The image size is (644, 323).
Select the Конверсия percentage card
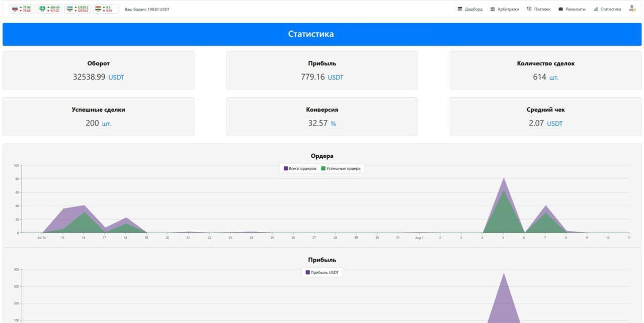[x=322, y=116]
